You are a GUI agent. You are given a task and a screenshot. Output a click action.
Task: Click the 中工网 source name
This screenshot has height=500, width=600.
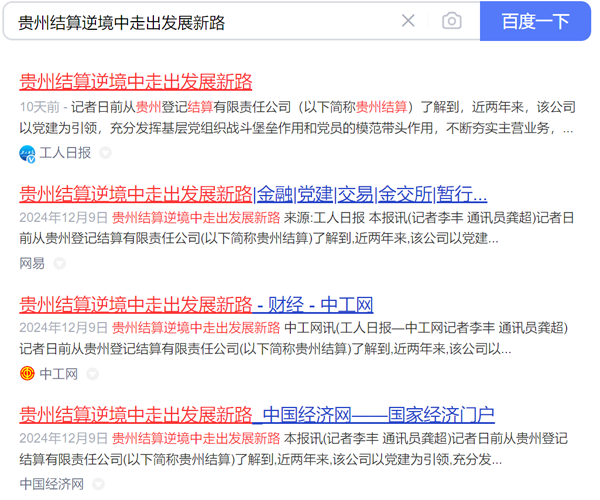click(x=59, y=374)
